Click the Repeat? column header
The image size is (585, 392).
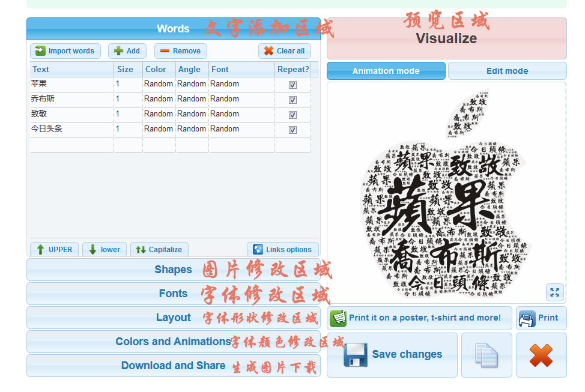tap(293, 70)
